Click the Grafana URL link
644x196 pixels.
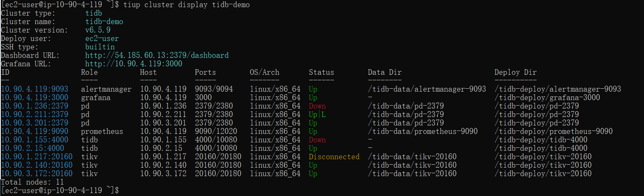(x=133, y=64)
